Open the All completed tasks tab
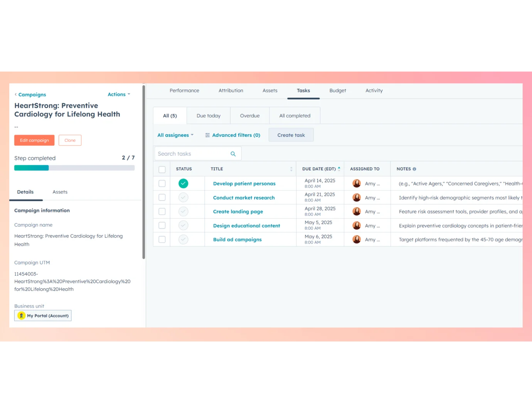Viewport: 532px width, 411px height. coord(295,115)
